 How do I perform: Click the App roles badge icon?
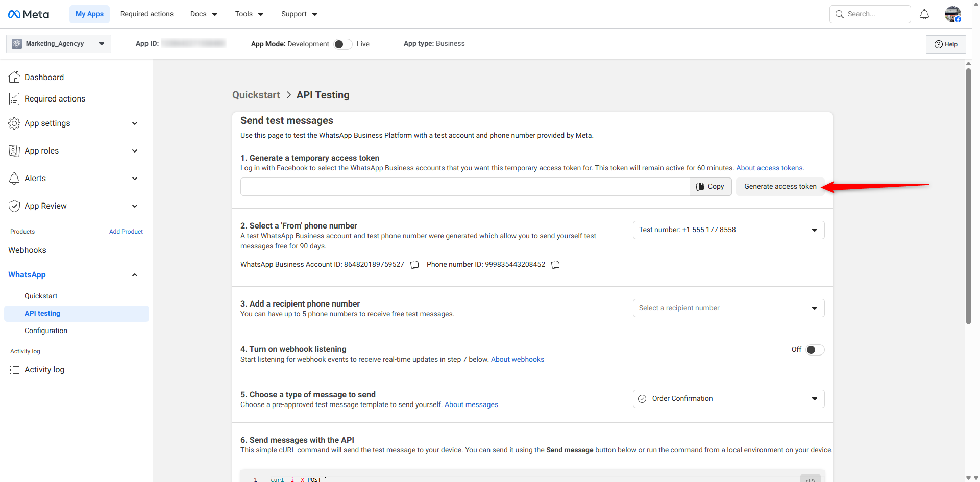[14, 151]
